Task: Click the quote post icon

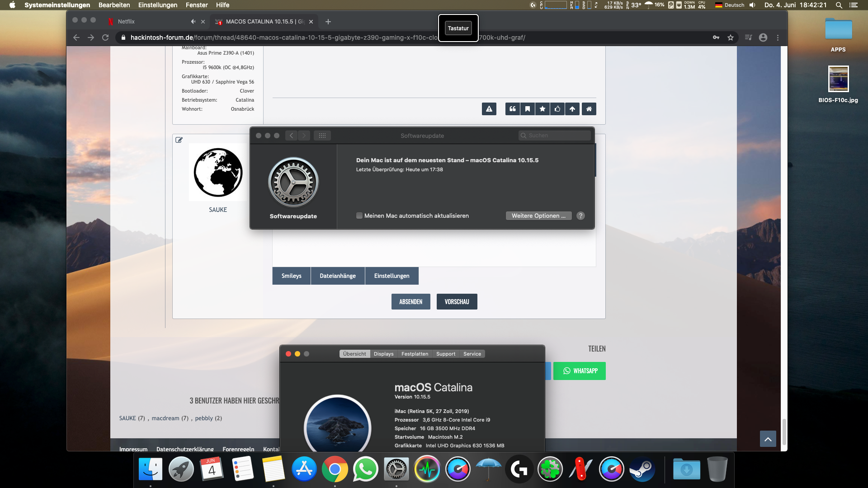Action: coord(512,109)
